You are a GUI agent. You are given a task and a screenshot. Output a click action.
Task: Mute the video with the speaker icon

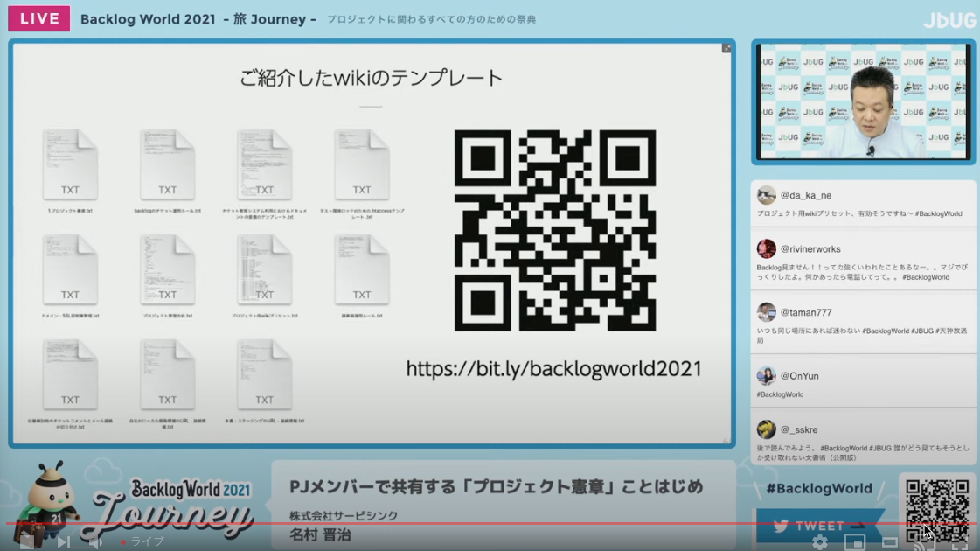click(95, 541)
